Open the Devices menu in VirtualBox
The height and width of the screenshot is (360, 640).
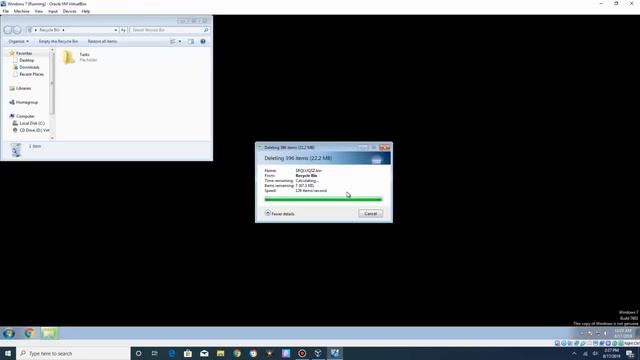69,11
